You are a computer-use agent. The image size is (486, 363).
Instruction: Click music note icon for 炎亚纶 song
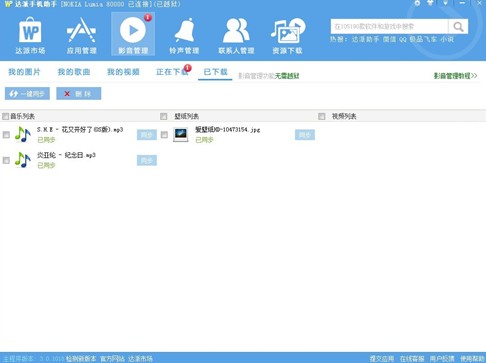23,160
